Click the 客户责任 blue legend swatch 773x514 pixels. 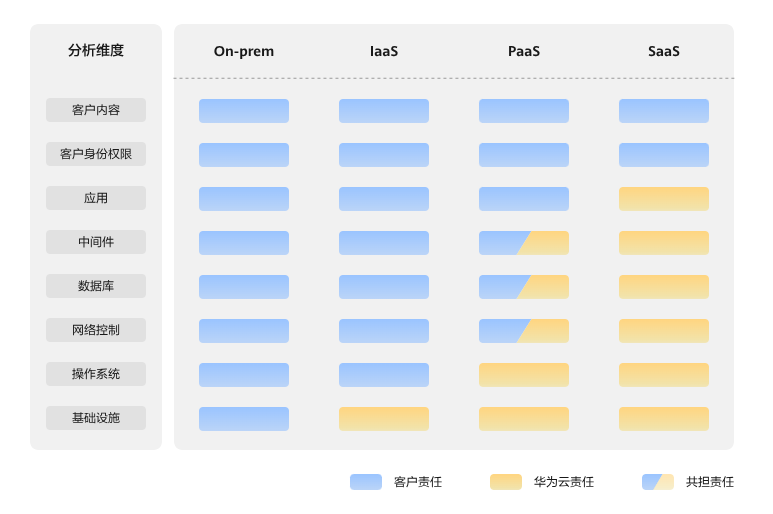365,482
